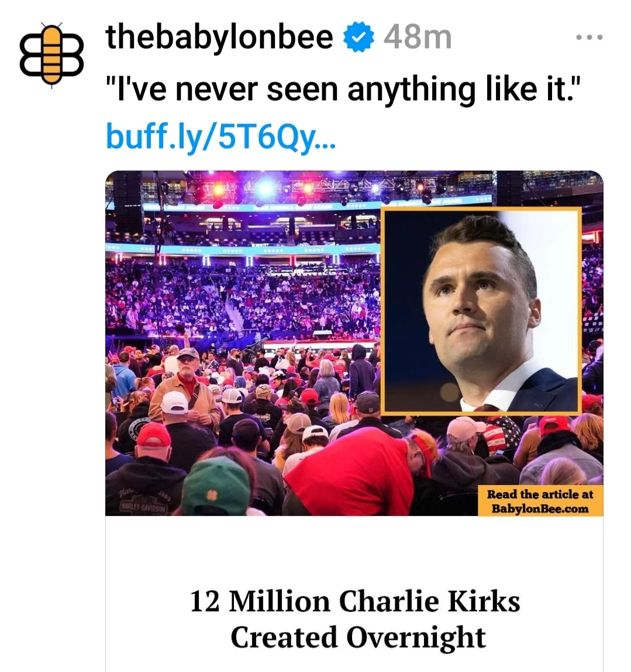This screenshot has height=672, width=631.
Task: Open thebabylonbee profile via username
Action: (219, 37)
